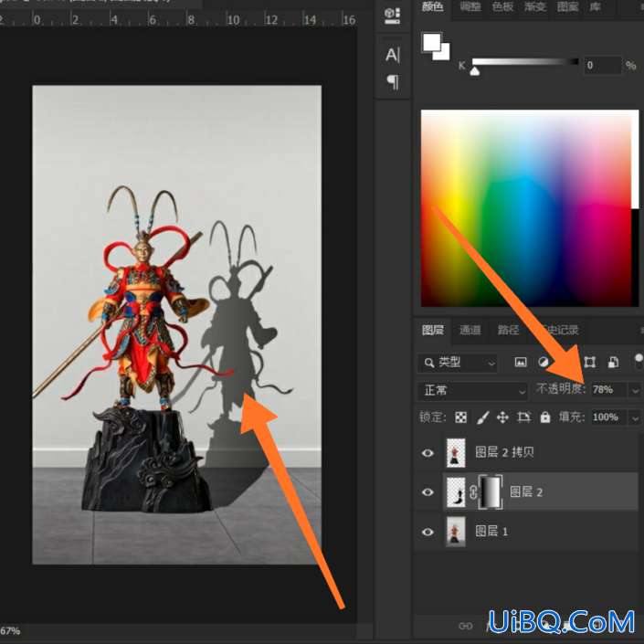Viewport: 644px width, 644px height.
Task: Lock artboard nesting icon
Action: pyautogui.click(x=523, y=417)
